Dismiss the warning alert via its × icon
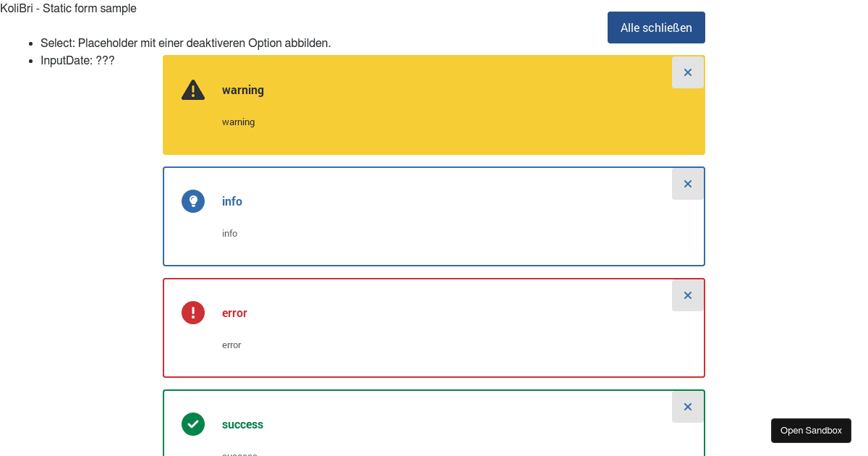The height and width of the screenshot is (456, 868). point(687,72)
